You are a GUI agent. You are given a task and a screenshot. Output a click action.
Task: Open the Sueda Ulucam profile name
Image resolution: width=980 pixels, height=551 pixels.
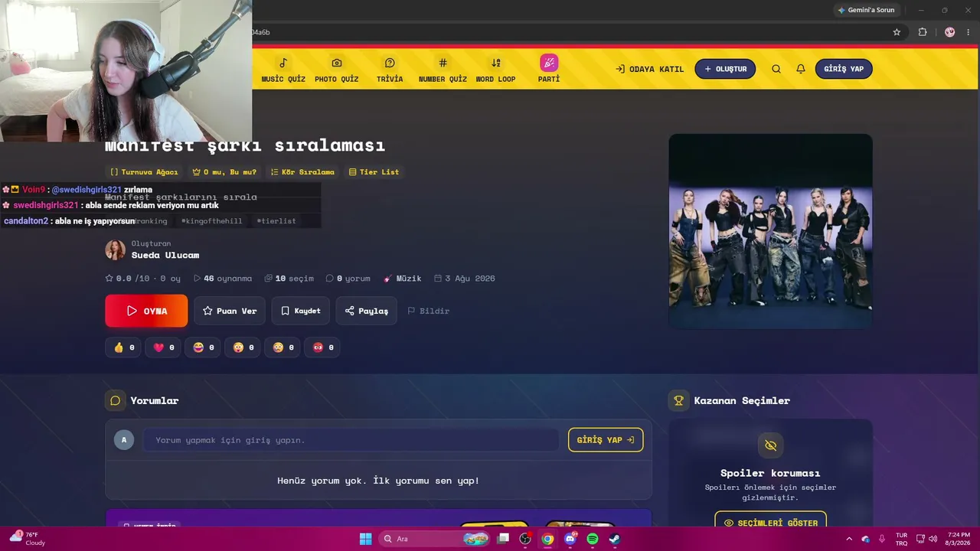pos(165,255)
